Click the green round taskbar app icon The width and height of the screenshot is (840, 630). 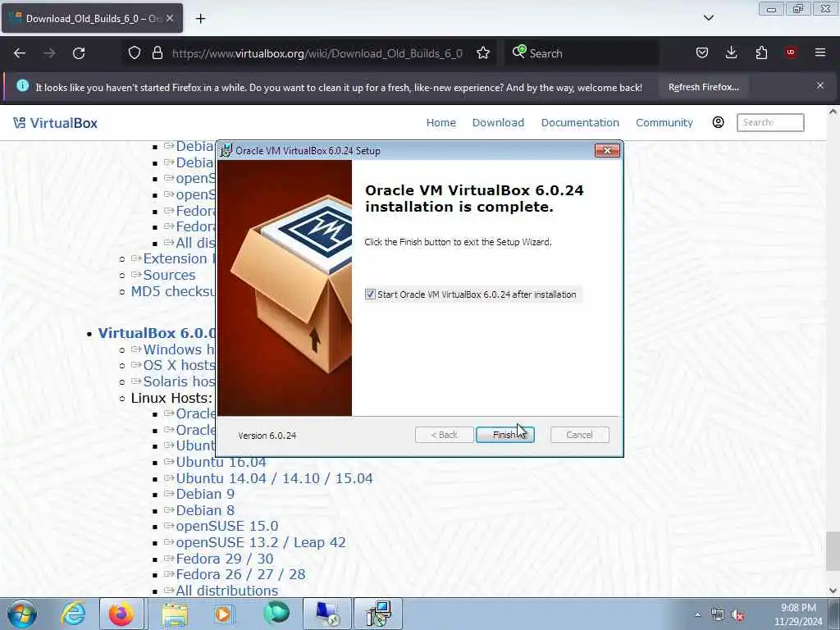[276, 614]
